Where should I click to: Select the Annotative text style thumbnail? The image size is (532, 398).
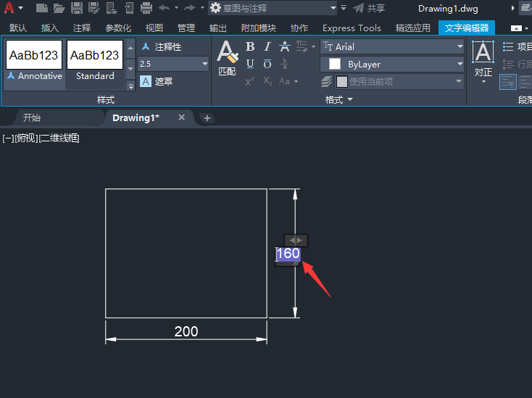[x=34, y=61]
